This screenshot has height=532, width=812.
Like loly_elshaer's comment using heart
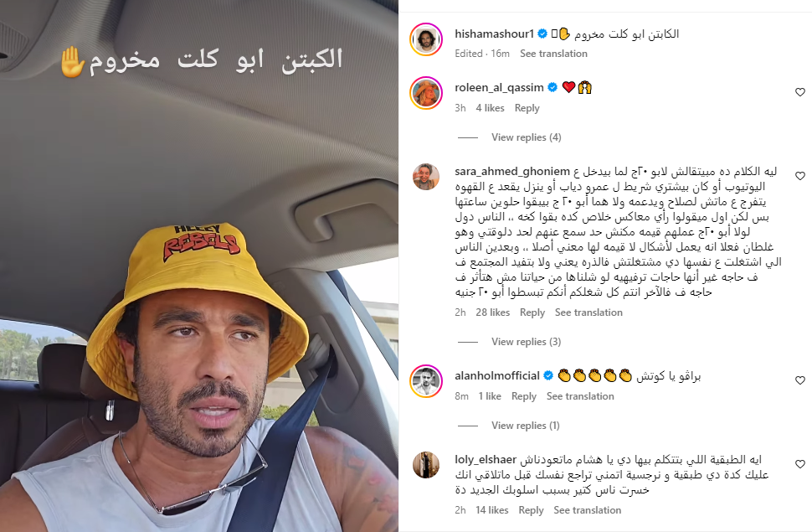click(x=800, y=464)
